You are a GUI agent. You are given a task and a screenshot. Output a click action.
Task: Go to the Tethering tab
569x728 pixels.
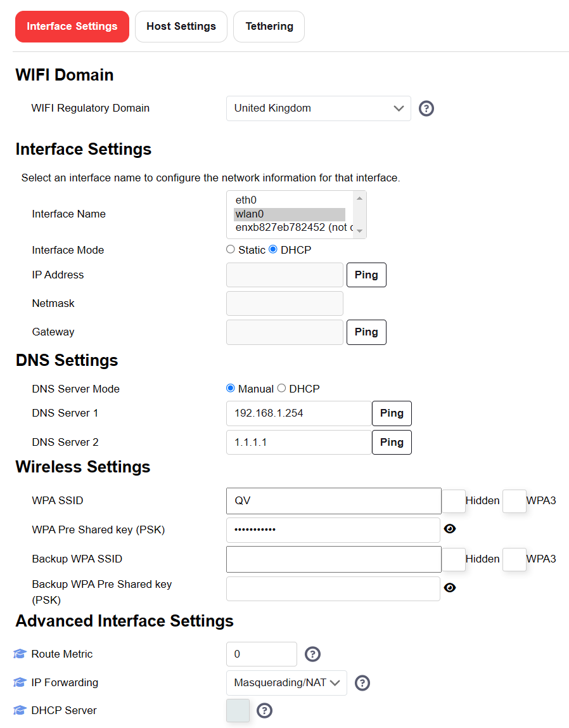tap(269, 27)
